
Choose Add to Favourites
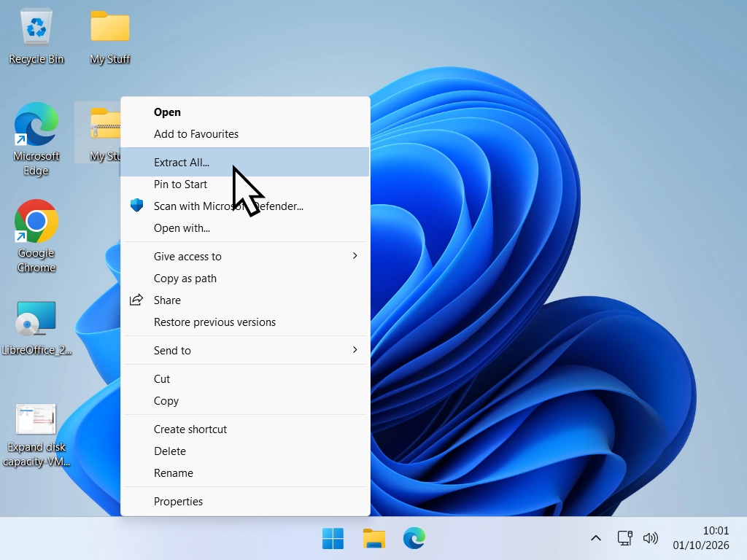pos(245,134)
